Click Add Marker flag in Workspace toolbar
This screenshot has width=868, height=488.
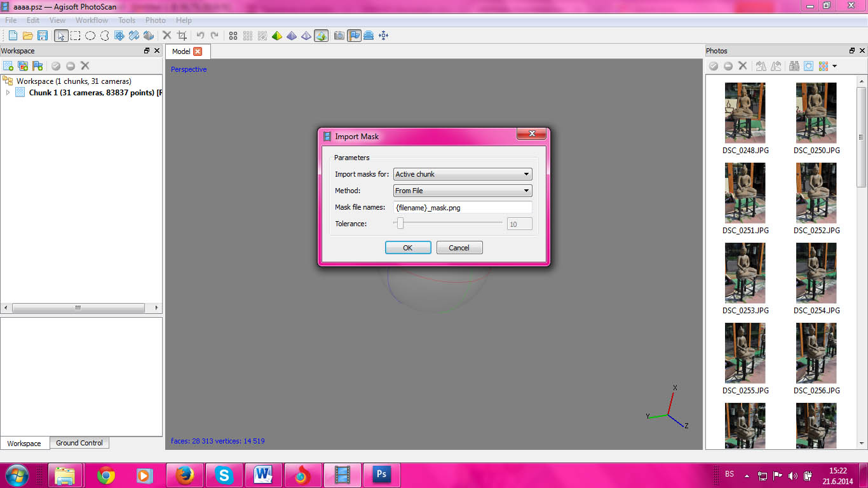pos(37,65)
